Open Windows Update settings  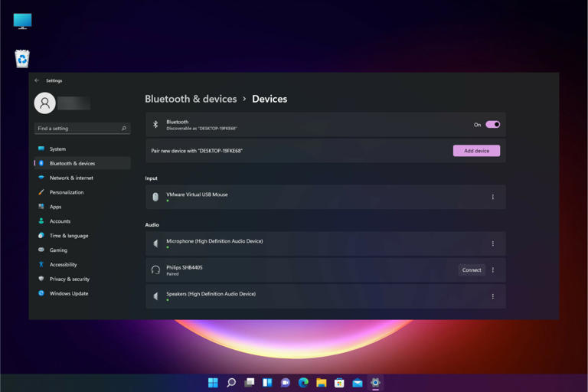coord(82,293)
